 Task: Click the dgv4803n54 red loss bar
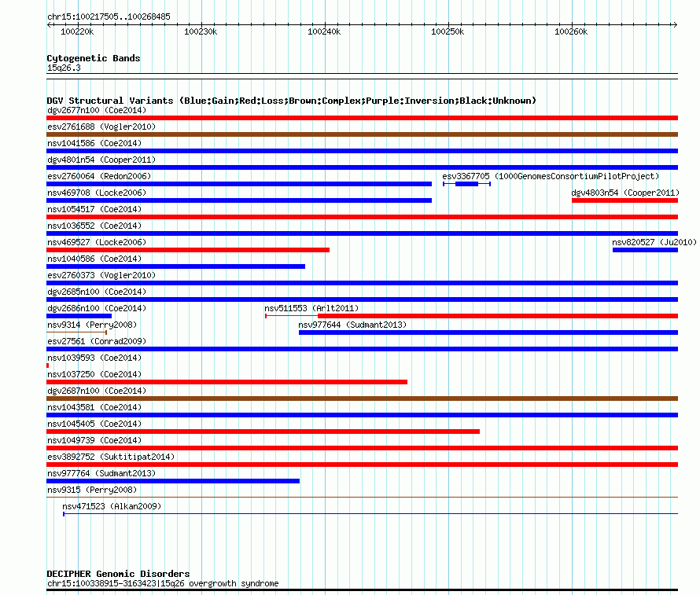624,200
